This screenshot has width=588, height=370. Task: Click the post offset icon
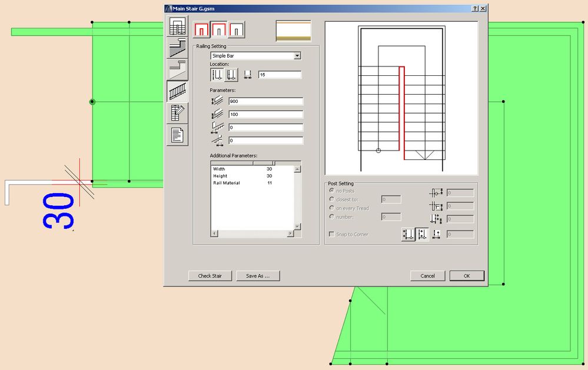(x=437, y=235)
